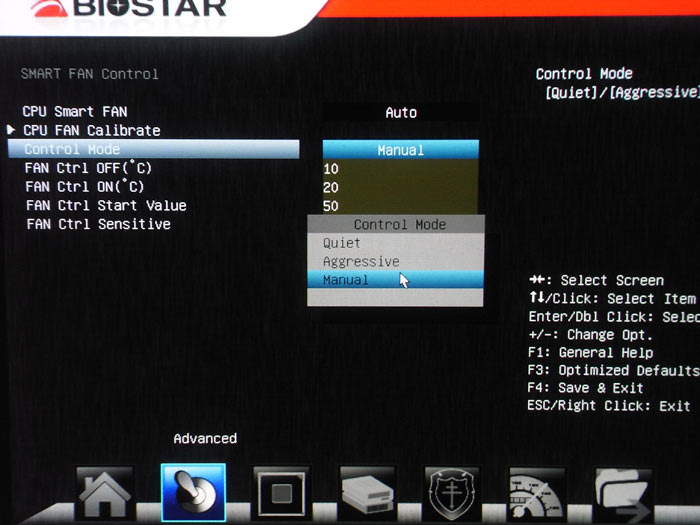The height and width of the screenshot is (525, 700).
Task: Edit the FAN Ctrl OFF value 10
Action: pyautogui.click(x=400, y=169)
